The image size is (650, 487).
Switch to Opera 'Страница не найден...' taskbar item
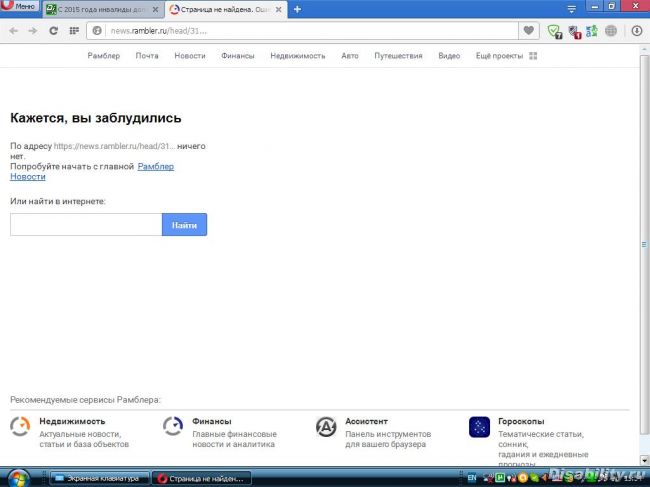[202, 478]
